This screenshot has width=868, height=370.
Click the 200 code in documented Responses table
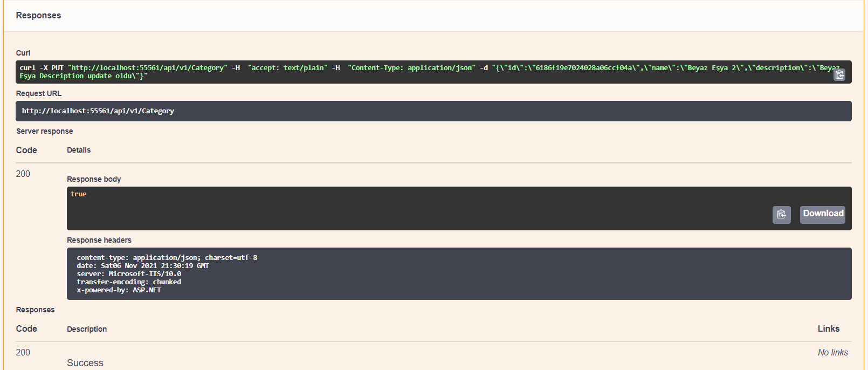[23, 352]
